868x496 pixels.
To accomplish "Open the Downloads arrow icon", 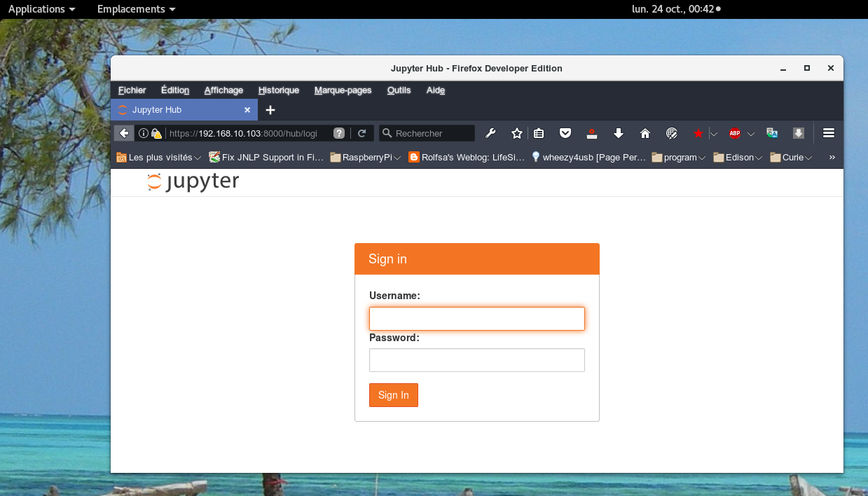I will (x=618, y=133).
